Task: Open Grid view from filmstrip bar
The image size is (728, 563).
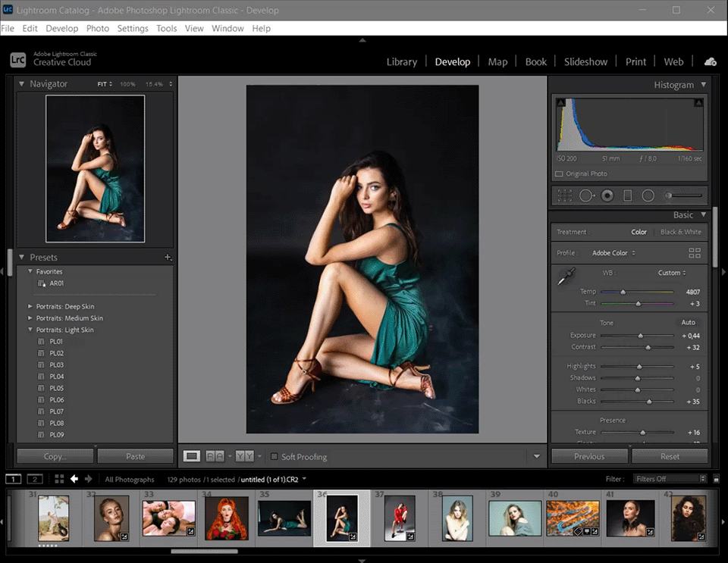Action: pos(59,479)
